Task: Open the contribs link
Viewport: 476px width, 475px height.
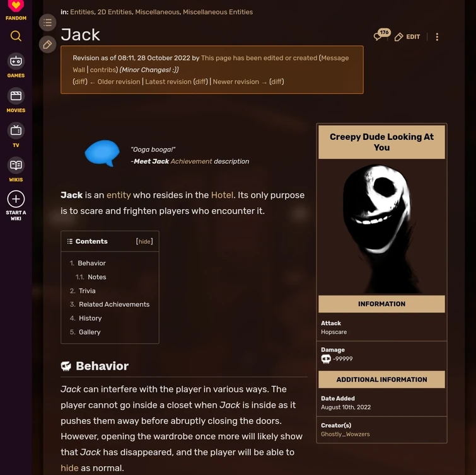Action: point(103,70)
